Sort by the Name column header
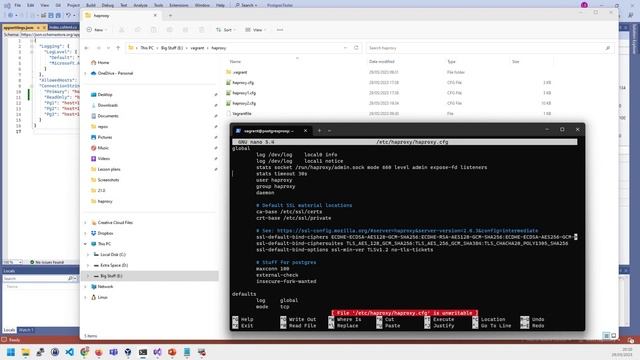The image size is (640, 360). click(x=236, y=62)
